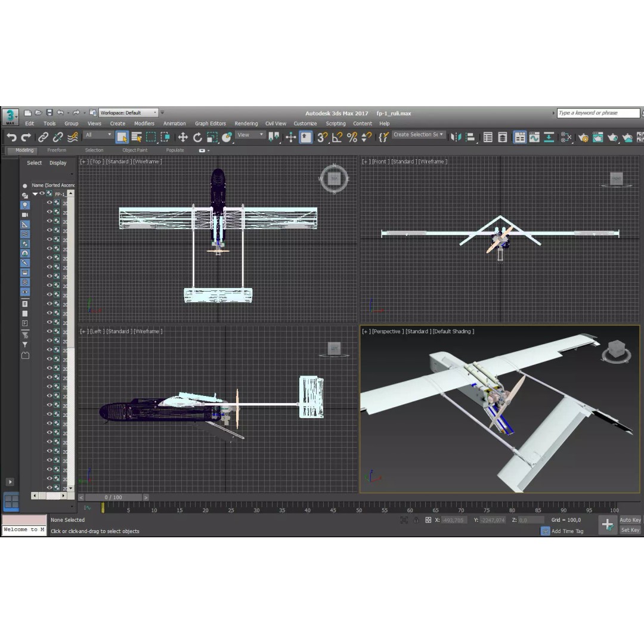Image resolution: width=644 pixels, height=644 pixels.
Task: Enable Auto Key animation mode
Action: pos(630,520)
